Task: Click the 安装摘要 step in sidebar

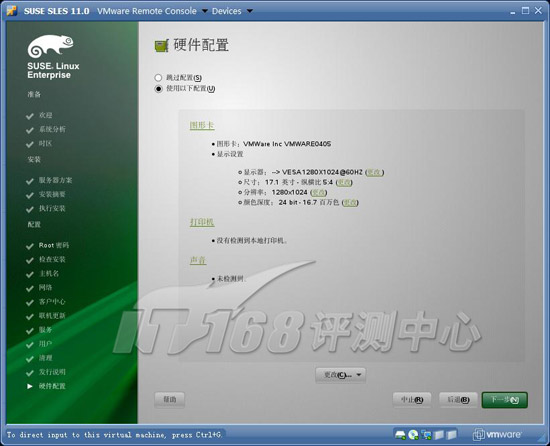Action: pyautogui.click(x=52, y=194)
